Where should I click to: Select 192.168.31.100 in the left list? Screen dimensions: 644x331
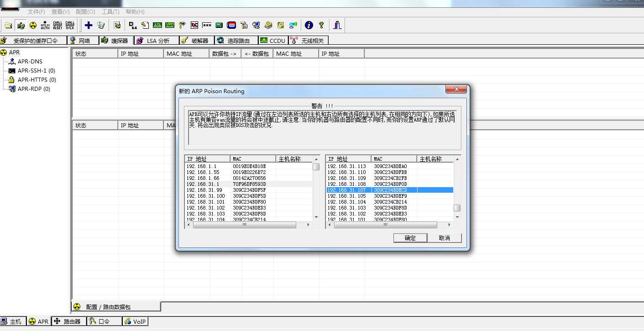[x=248, y=196]
